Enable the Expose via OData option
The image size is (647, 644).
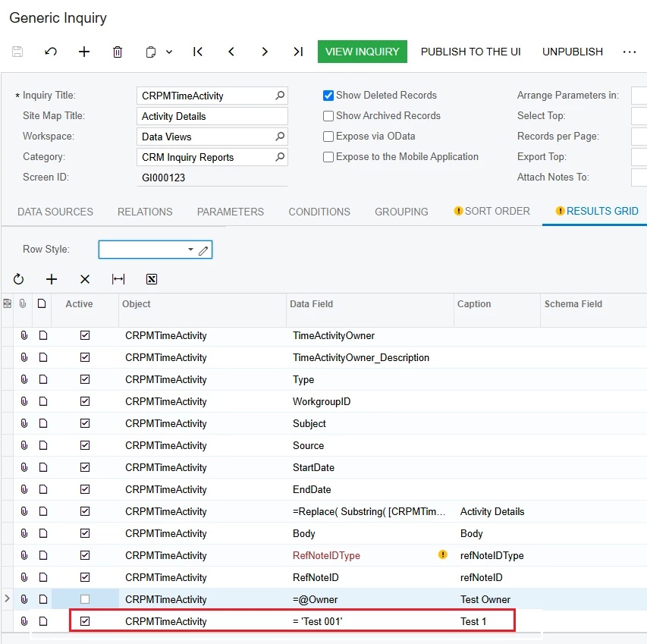(x=329, y=136)
